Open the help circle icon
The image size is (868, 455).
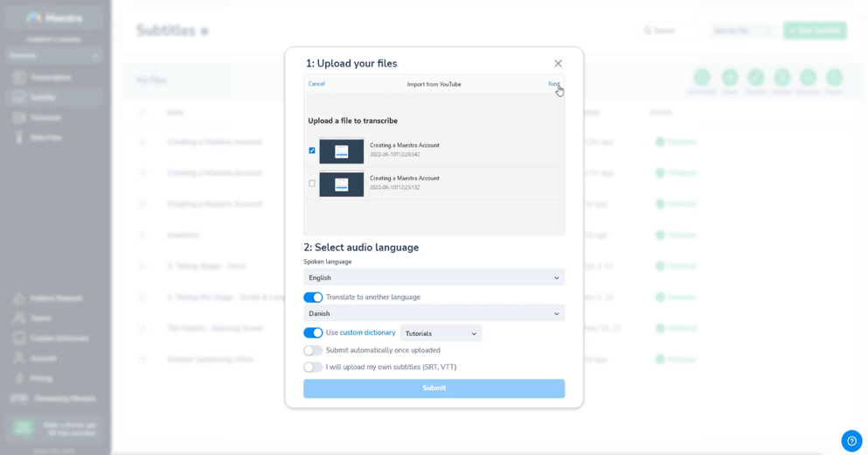(851, 441)
